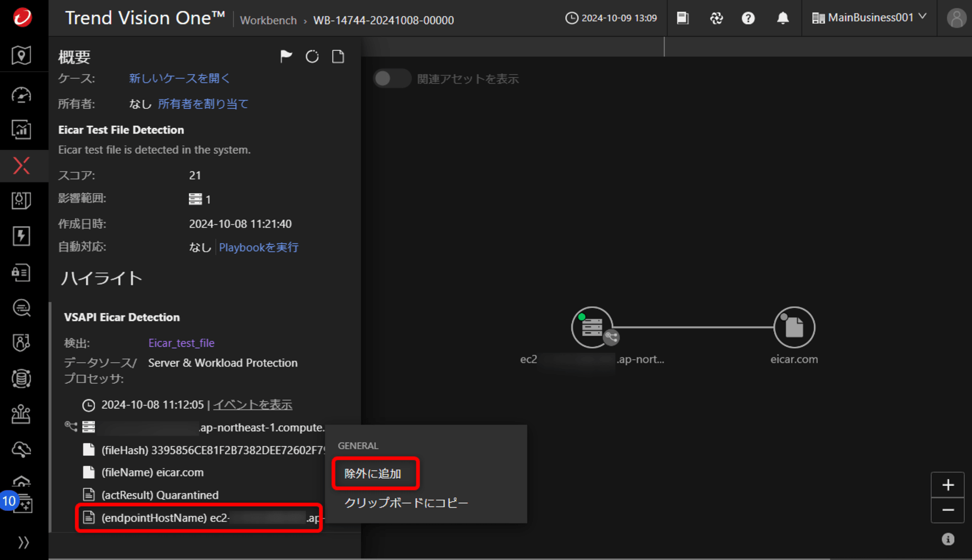This screenshot has width=972, height=560.
Task: Expand the sidebar with double chevron
Action: coord(23,543)
